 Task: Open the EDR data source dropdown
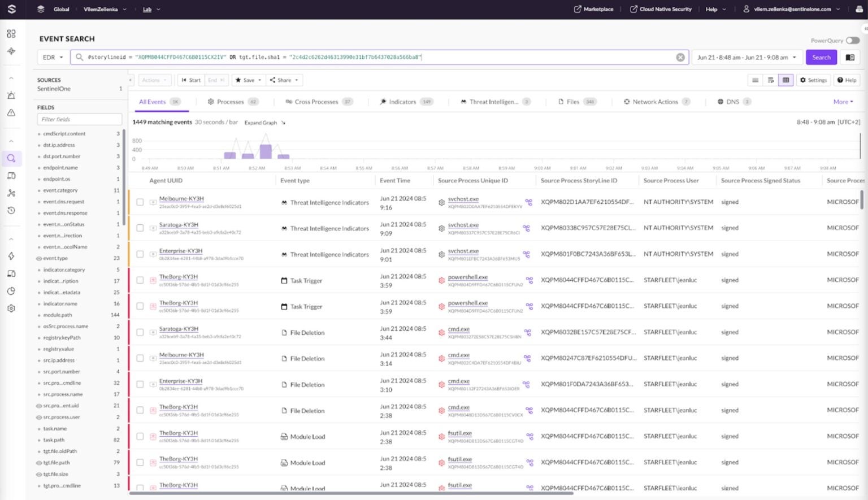[x=53, y=57]
